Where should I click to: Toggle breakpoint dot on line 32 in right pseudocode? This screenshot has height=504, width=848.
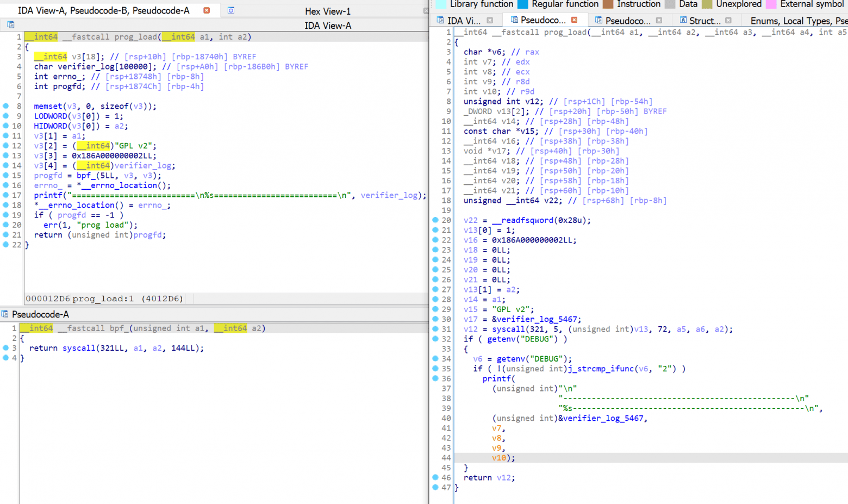pyautogui.click(x=435, y=339)
